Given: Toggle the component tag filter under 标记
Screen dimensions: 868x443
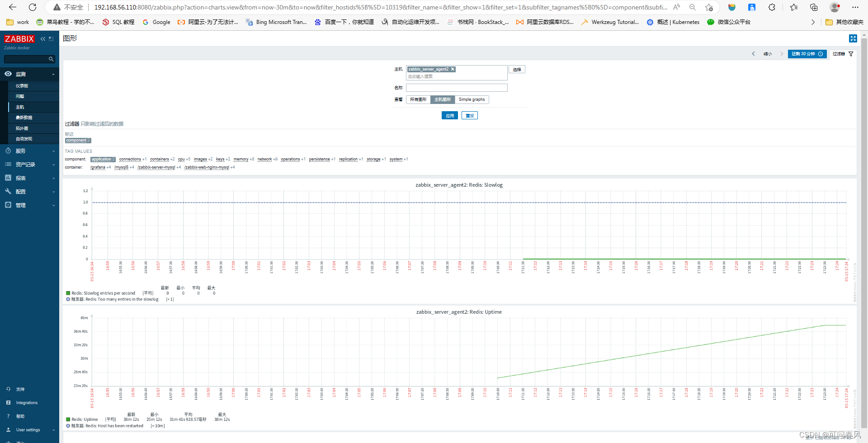Looking at the screenshot, I should (78, 141).
